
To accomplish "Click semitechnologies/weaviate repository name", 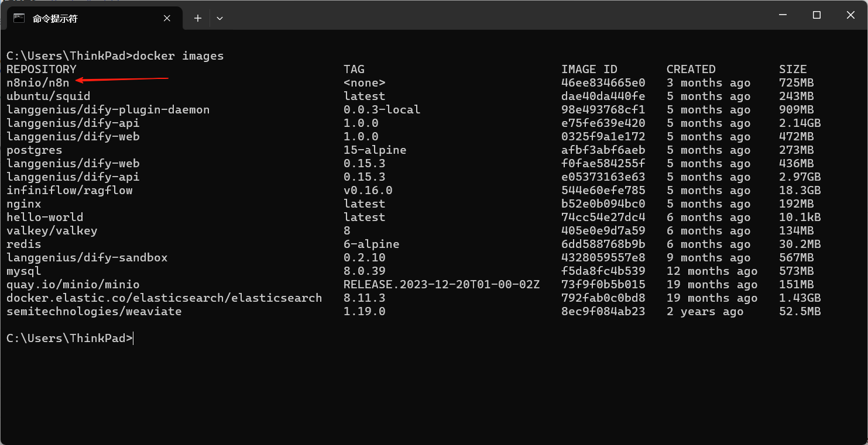I will click(94, 312).
